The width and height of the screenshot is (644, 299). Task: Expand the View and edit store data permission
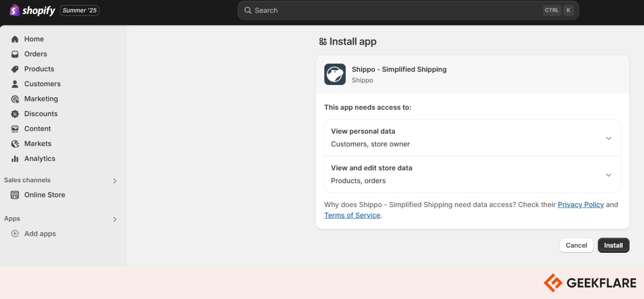[609, 175]
